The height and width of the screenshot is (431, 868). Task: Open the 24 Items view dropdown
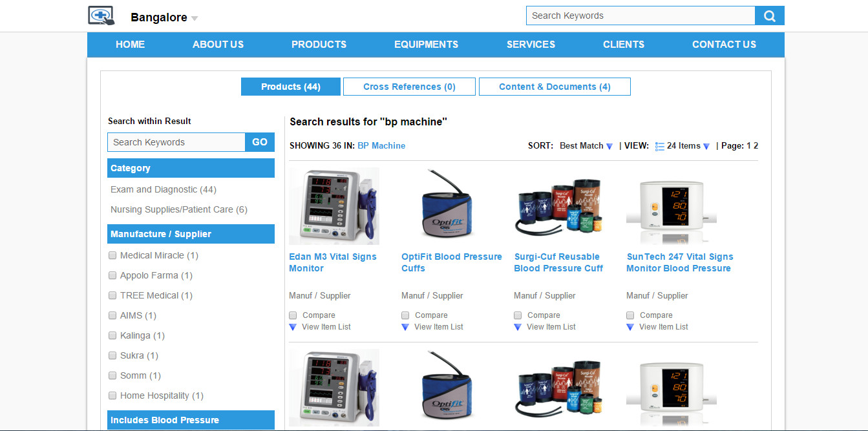click(688, 146)
